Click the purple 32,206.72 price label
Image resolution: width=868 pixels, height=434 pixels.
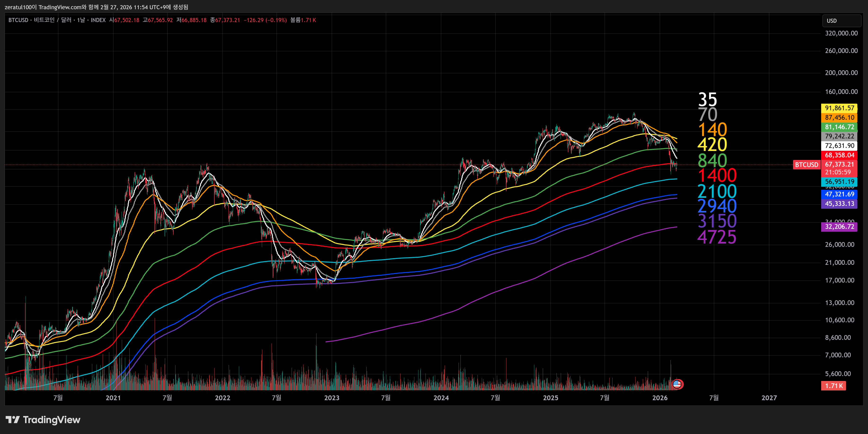839,227
